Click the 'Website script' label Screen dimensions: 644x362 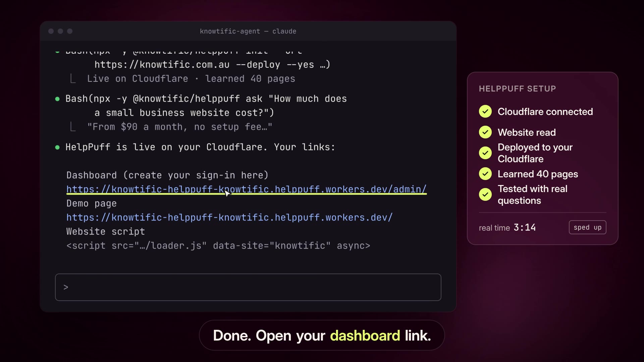point(106,232)
